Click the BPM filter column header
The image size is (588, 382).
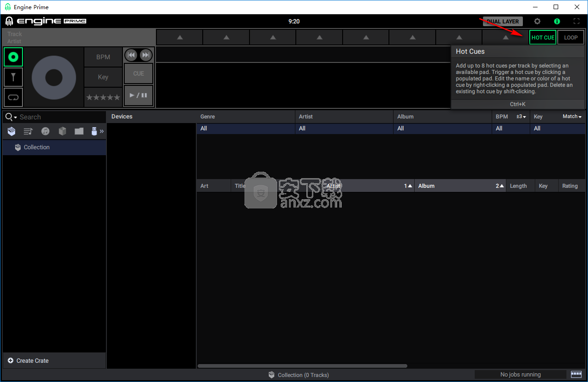(x=502, y=117)
